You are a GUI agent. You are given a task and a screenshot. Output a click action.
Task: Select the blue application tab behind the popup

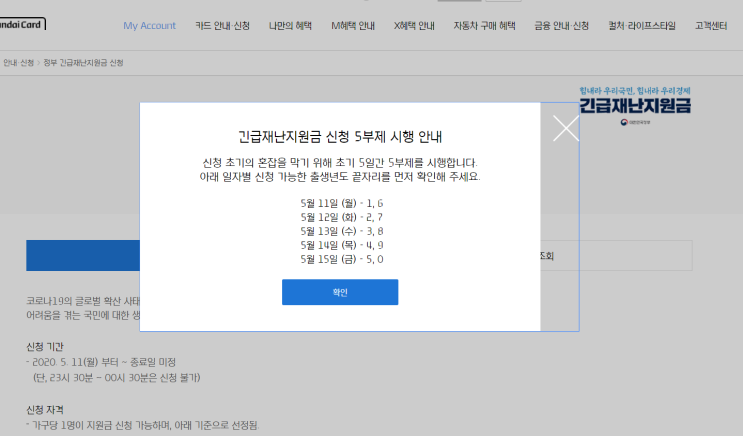coord(83,255)
